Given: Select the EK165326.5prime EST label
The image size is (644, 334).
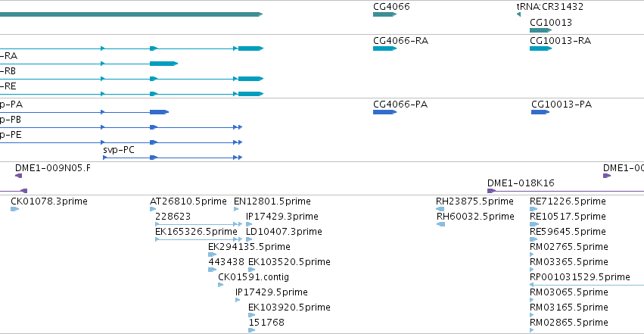Looking at the screenshot, I should point(196,232).
